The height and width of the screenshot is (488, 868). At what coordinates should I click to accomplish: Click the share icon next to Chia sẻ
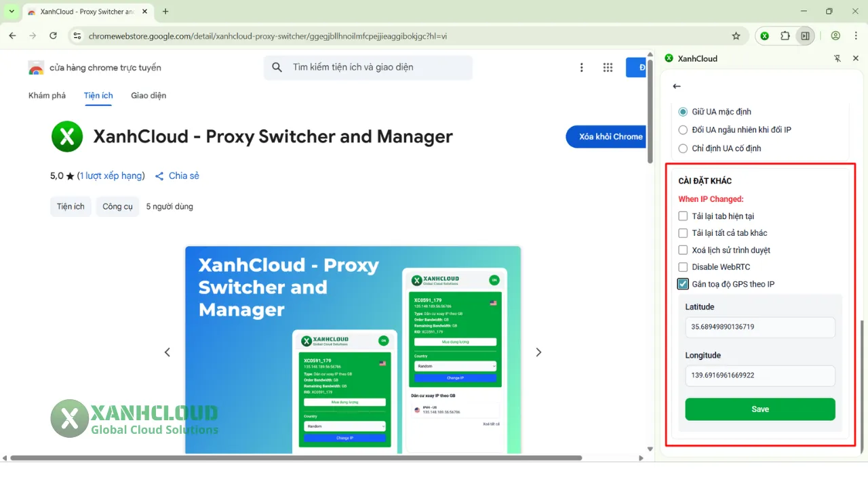tap(159, 176)
